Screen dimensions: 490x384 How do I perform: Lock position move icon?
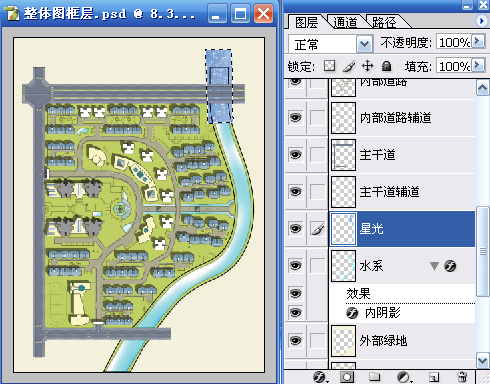click(x=367, y=66)
